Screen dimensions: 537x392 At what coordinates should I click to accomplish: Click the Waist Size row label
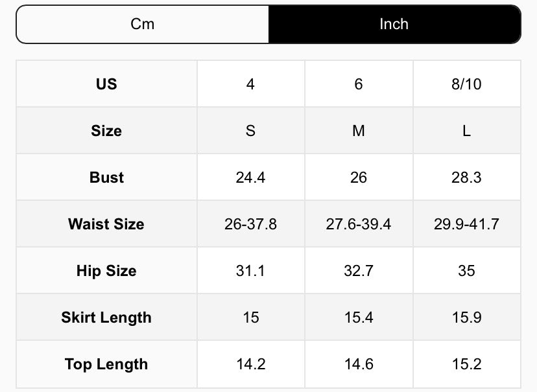point(106,224)
